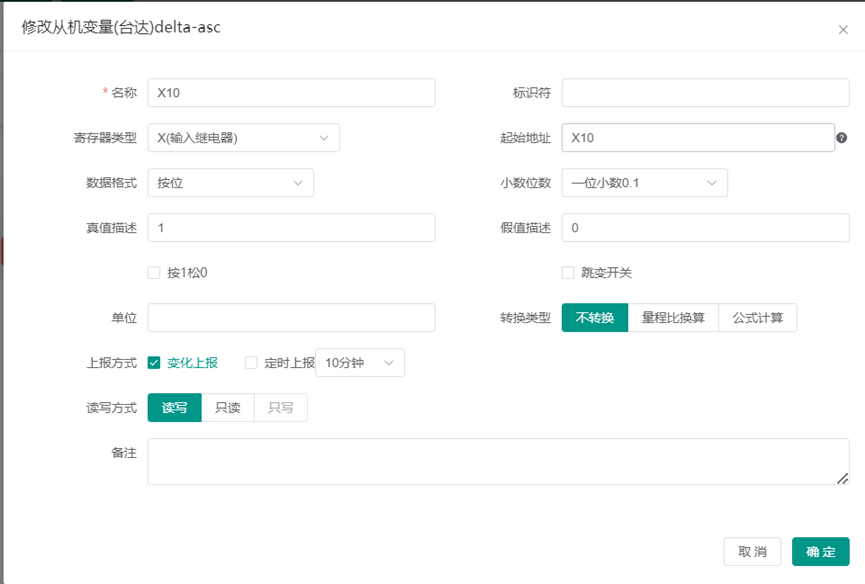The height and width of the screenshot is (584, 865).
Task: Click the 确定 button
Action: (820, 551)
